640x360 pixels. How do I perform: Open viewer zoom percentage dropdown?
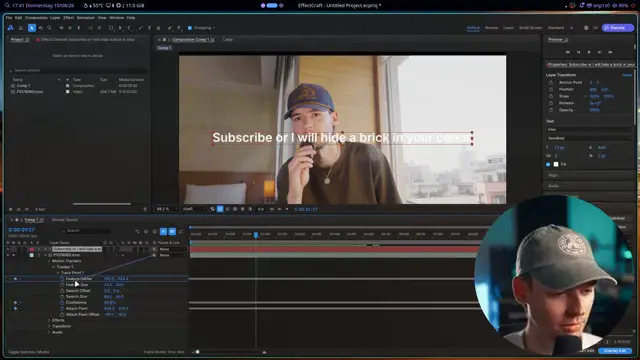click(x=167, y=209)
